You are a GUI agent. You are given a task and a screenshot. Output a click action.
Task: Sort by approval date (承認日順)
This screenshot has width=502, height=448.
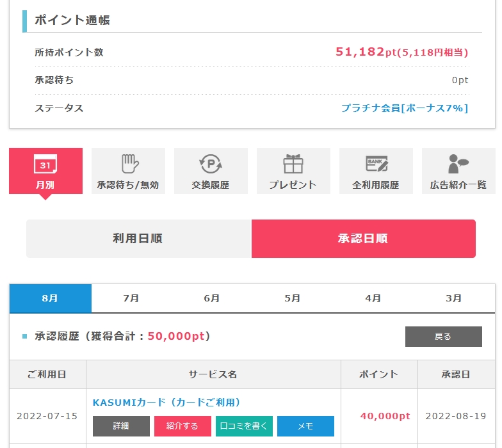click(x=363, y=239)
